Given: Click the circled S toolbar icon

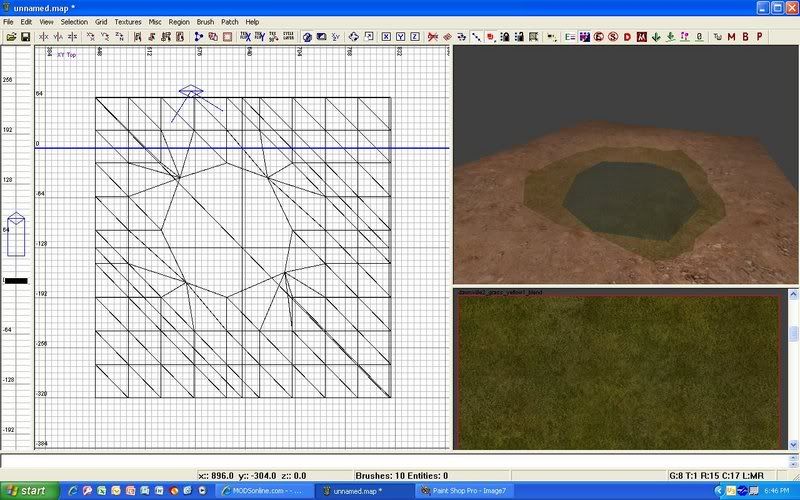Looking at the screenshot, I should [613, 37].
